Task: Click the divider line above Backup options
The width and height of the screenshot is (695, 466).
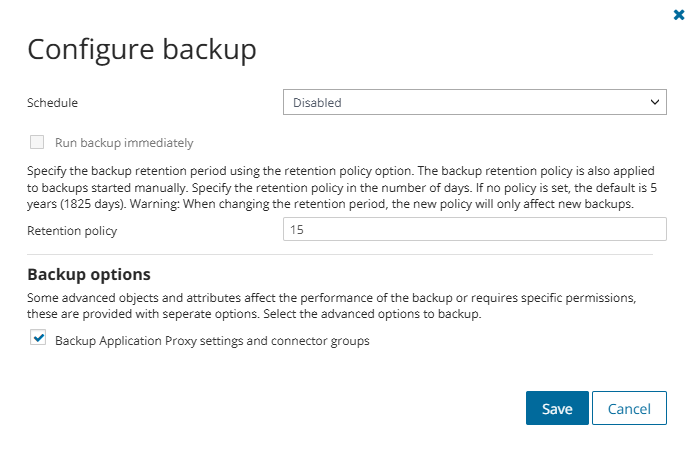Action: 340,254
